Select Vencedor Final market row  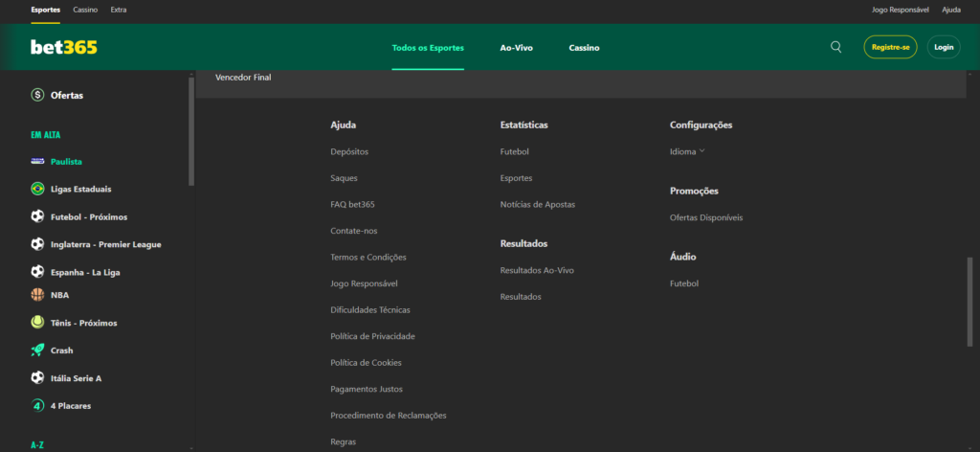(581, 81)
